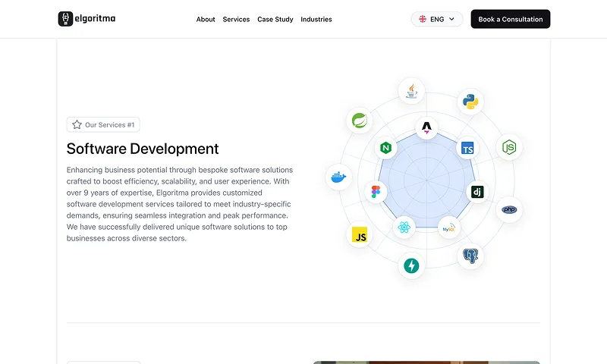Click the PHP logo icon
607x364 pixels.
tap(509, 209)
